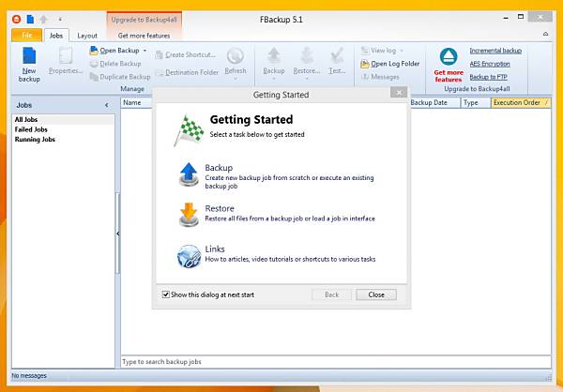
Task: Click the Restore icon in Getting Started
Action: (189, 215)
